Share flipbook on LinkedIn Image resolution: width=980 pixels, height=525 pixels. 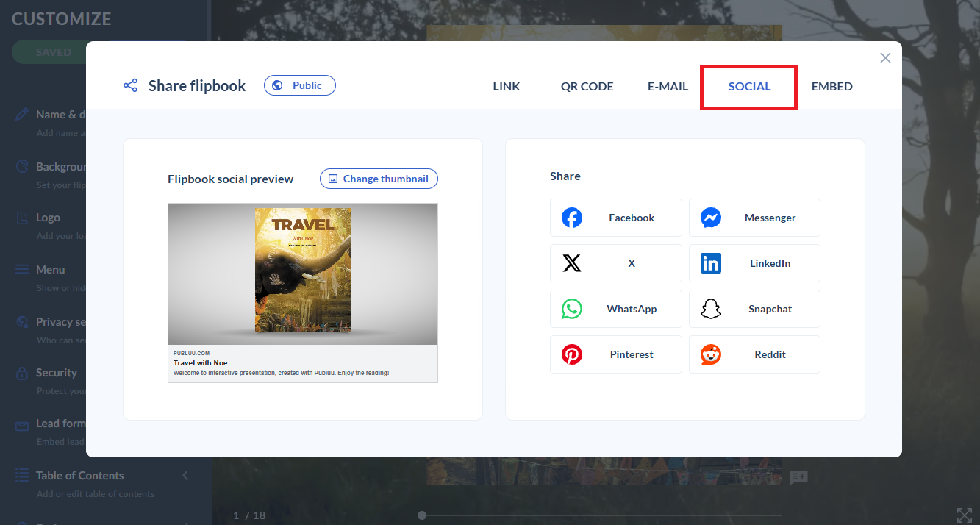[x=754, y=263]
